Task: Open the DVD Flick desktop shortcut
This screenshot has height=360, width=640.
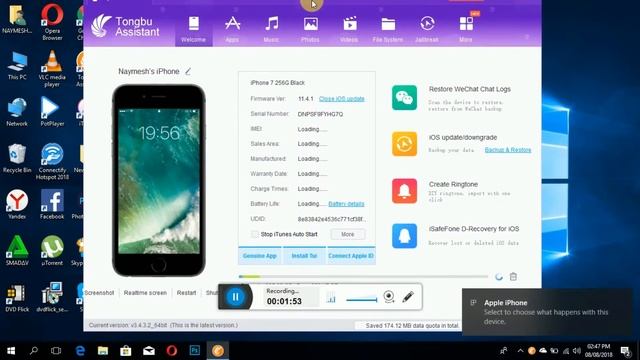Action: coord(17,298)
